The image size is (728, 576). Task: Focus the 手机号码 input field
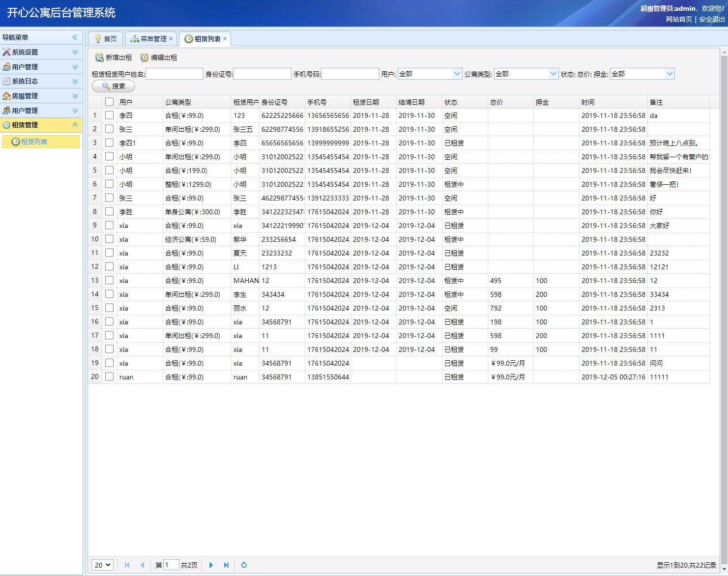click(350, 74)
